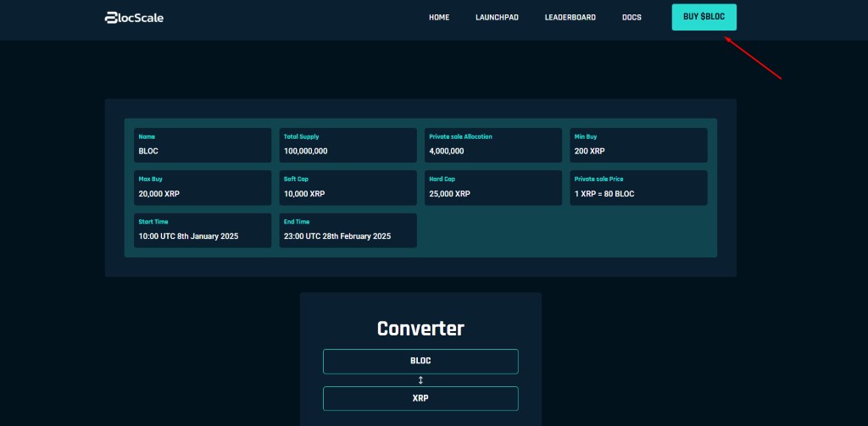
Task: Click the Private sale Allocation card
Action: point(493,145)
